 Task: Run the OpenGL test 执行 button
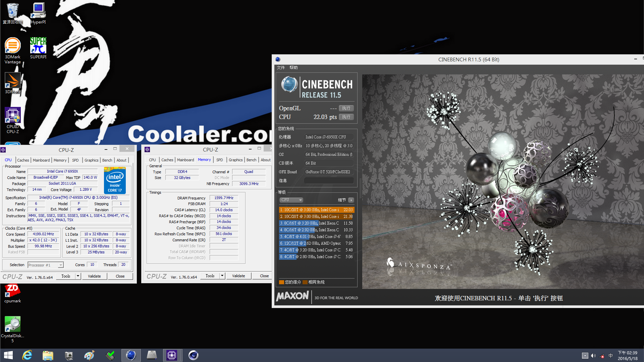pyautogui.click(x=346, y=108)
